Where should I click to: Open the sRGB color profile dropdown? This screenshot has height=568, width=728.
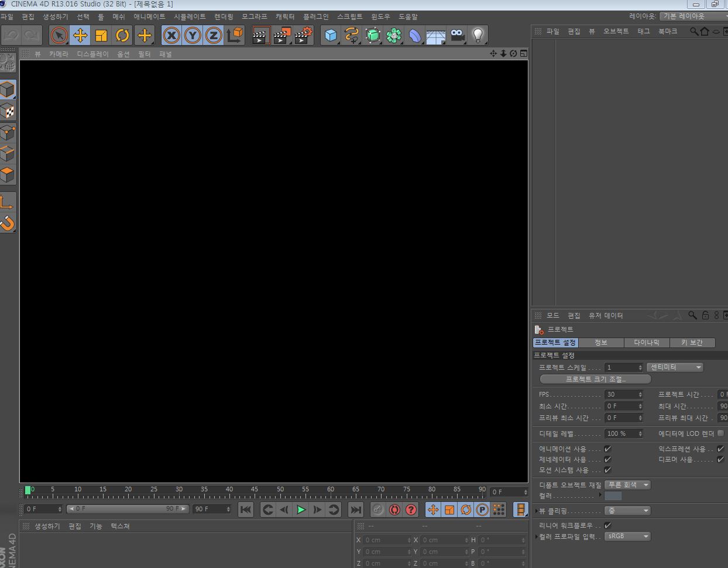(x=627, y=536)
